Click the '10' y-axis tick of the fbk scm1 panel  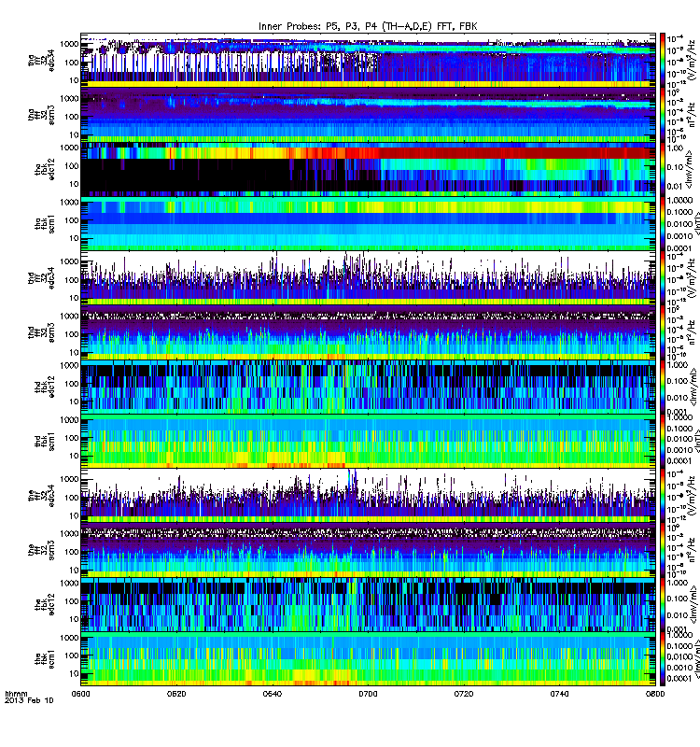pyautogui.click(x=75, y=674)
